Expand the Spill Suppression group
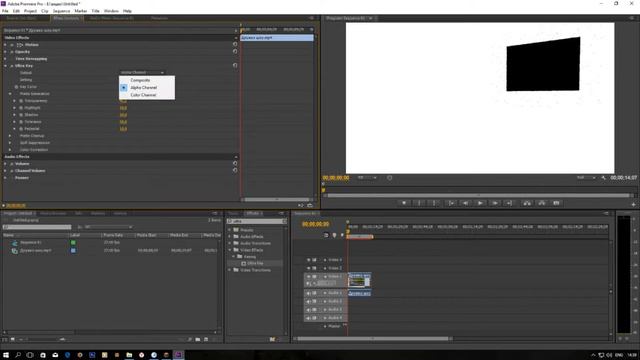This screenshot has height=360, width=640. pos(10,142)
